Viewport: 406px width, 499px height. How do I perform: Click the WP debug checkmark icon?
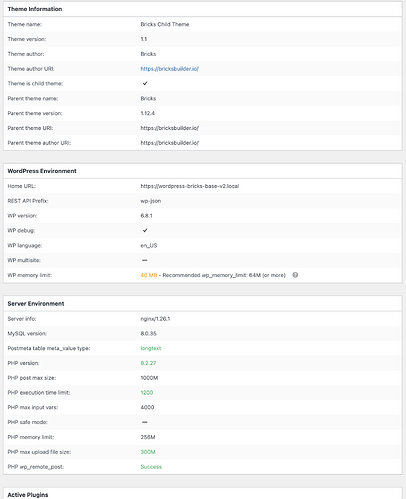[145, 230]
